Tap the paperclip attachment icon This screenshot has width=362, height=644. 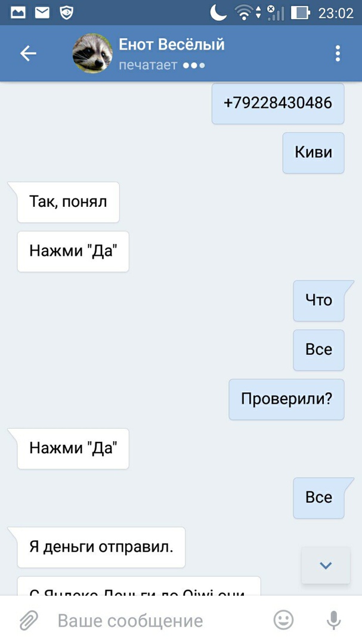click(29, 620)
